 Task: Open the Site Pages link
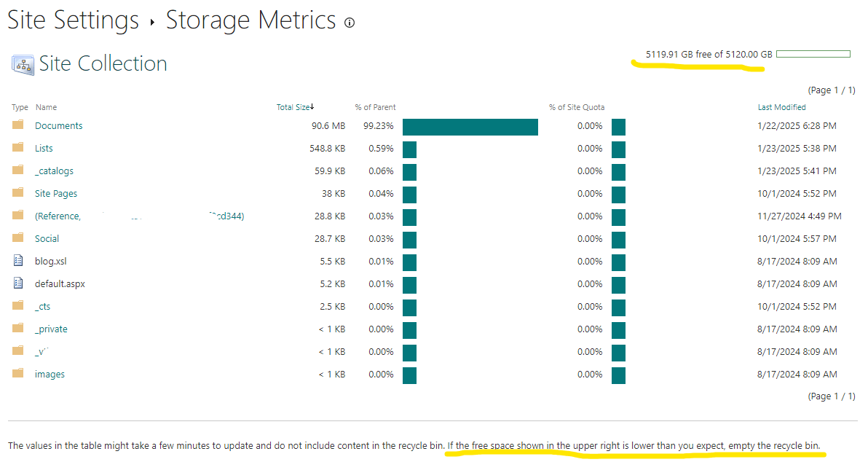56,193
